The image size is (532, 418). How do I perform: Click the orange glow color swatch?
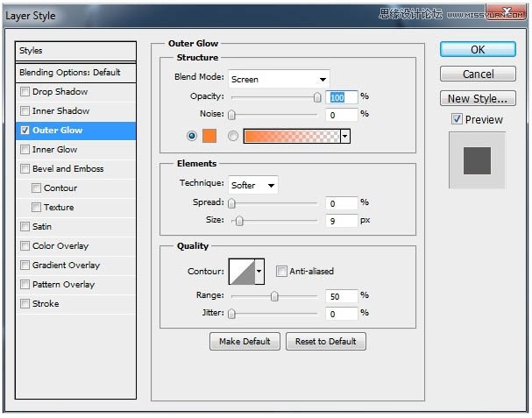209,136
